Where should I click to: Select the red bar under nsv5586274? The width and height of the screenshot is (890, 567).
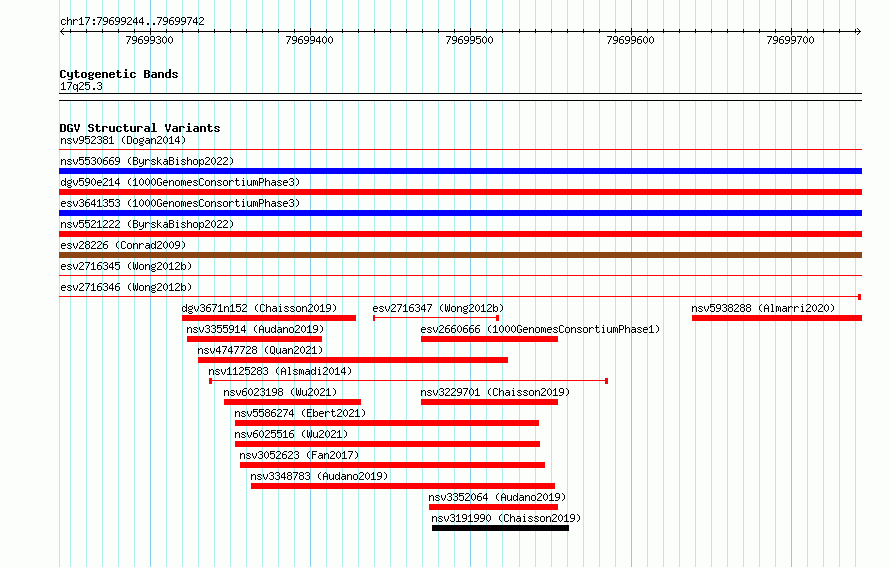[387, 423]
